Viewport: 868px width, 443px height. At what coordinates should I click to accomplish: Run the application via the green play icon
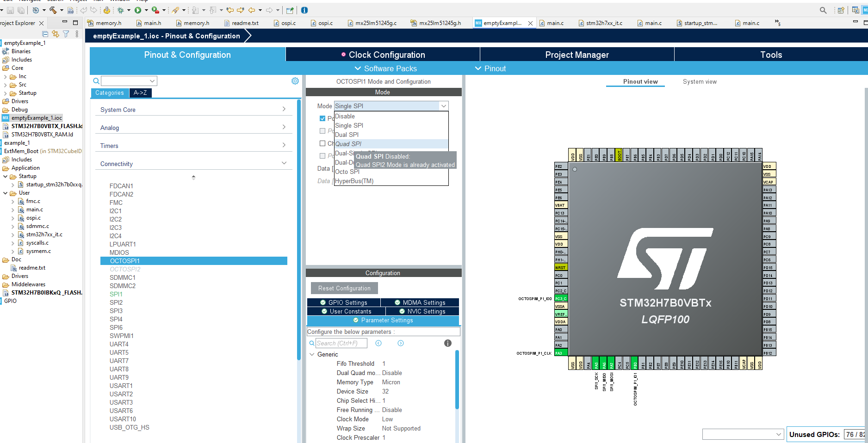(138, 10)
